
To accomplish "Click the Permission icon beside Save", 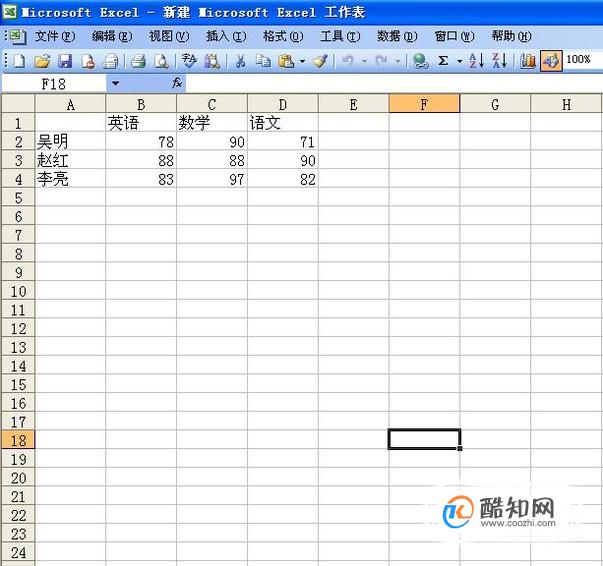I will [88, 61].
